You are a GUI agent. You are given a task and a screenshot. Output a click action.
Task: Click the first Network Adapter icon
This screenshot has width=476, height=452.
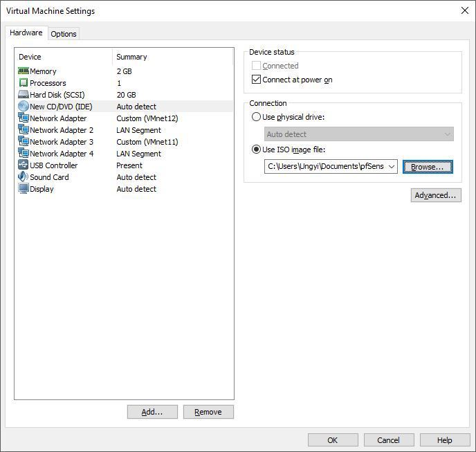click(24, 118)
